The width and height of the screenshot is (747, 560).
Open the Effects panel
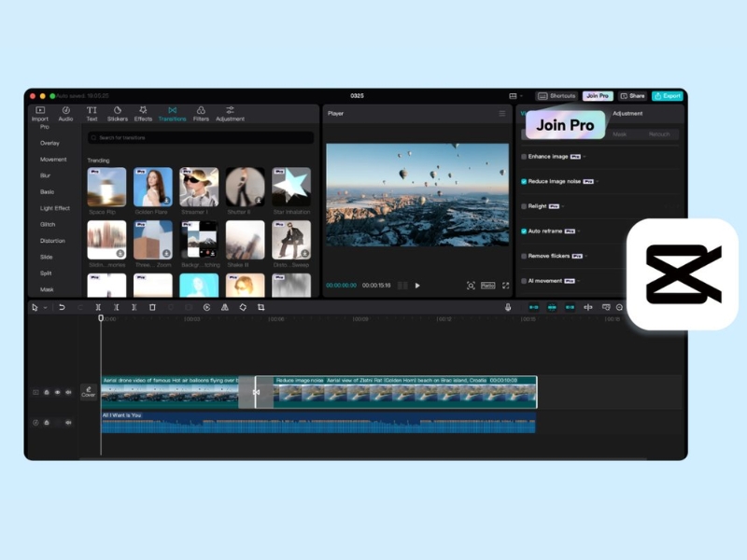(143, 114)
